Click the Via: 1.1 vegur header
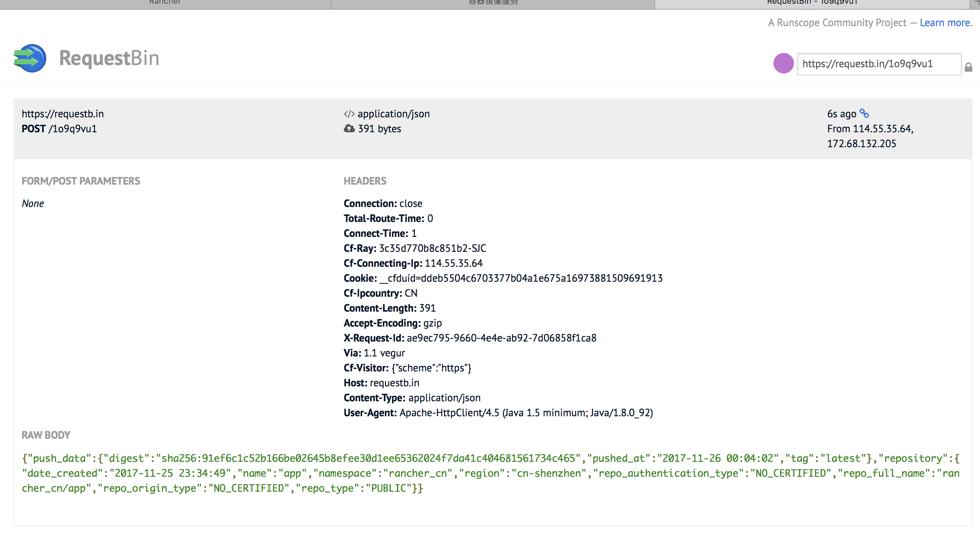Screen dimensions: 980x553 click(x=374, y=353)
